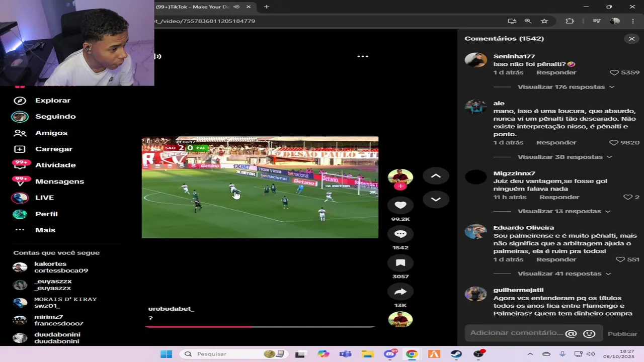Screen dimensions: 644x362
Task: Save video with bookmark icon
Action: [x=400, y=262]
